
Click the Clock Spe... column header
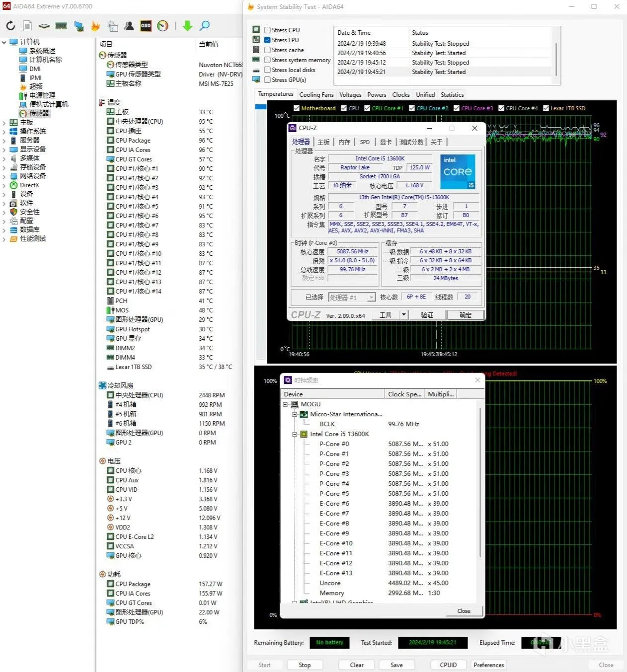(404, 394)
